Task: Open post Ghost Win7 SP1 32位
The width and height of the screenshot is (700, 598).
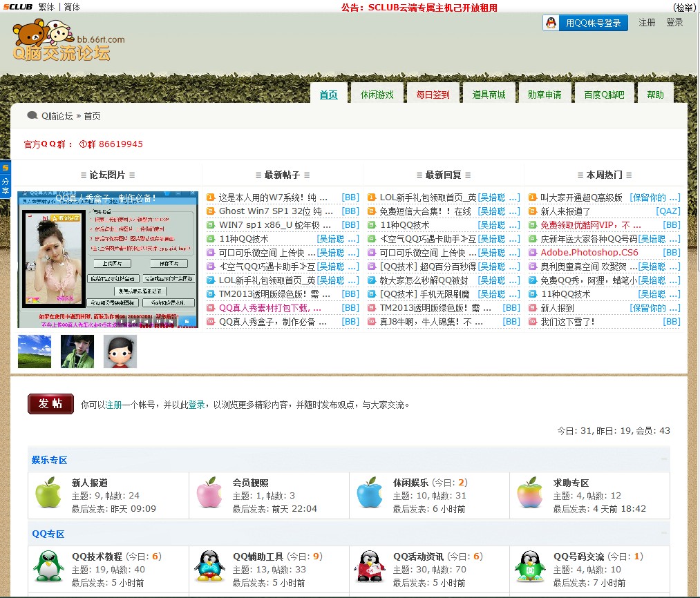Action: click(276, 211)
